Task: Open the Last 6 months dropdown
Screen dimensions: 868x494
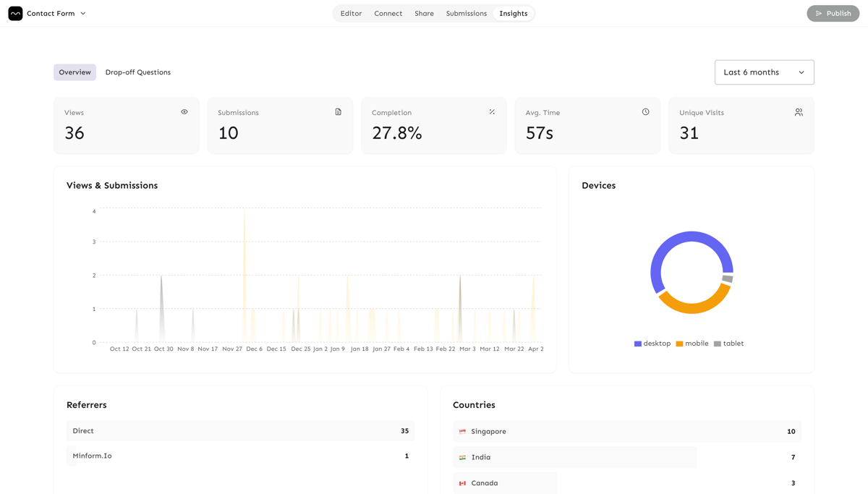Action: pos(764,72)
